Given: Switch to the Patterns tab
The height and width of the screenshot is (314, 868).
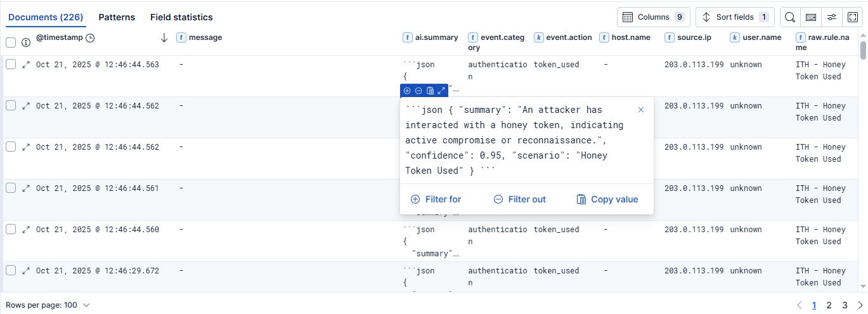Looking at the screenshot, I should coord(117,17).
